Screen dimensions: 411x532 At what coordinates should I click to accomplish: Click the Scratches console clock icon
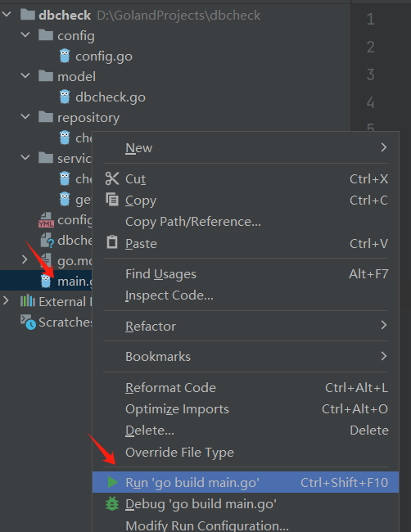(28, 322)
